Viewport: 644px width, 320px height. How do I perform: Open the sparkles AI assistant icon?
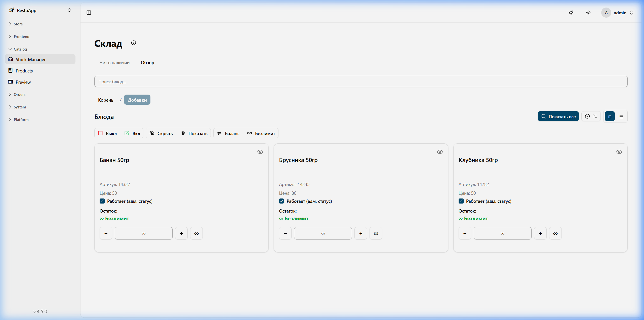(571, 13)
